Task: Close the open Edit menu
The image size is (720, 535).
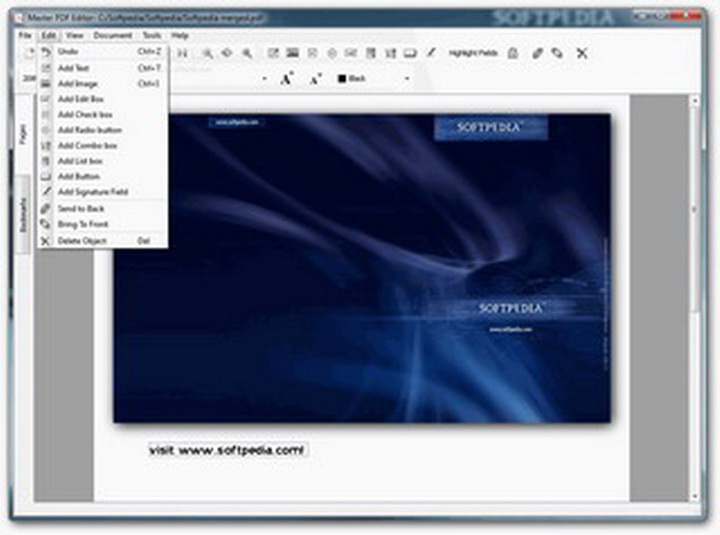Action: 49,35
